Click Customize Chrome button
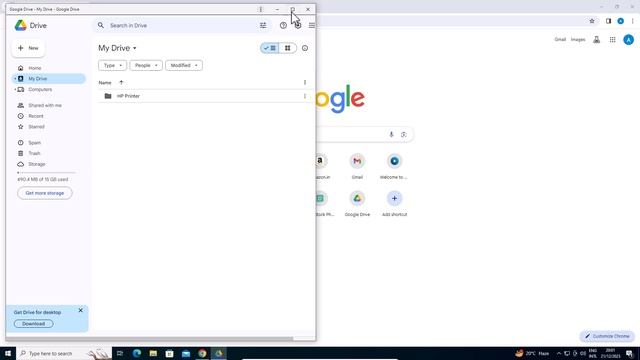The height and width of the screenshot is (360, 640). point(607,336)
